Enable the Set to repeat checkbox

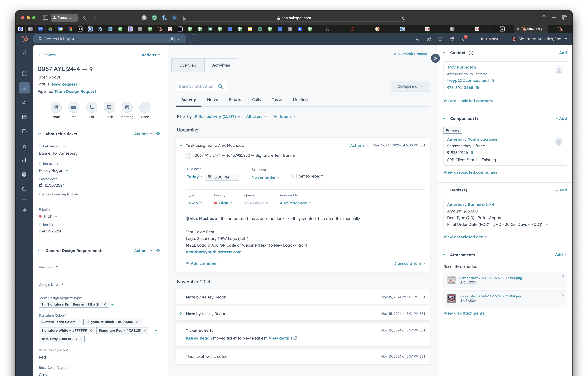(294, 176)
